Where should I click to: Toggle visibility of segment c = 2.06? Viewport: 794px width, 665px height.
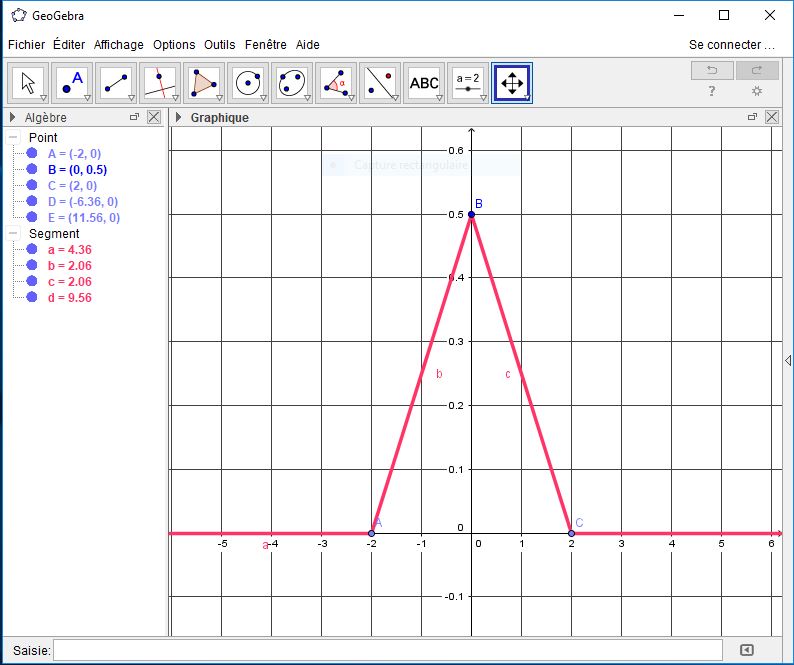coord(32,281)
